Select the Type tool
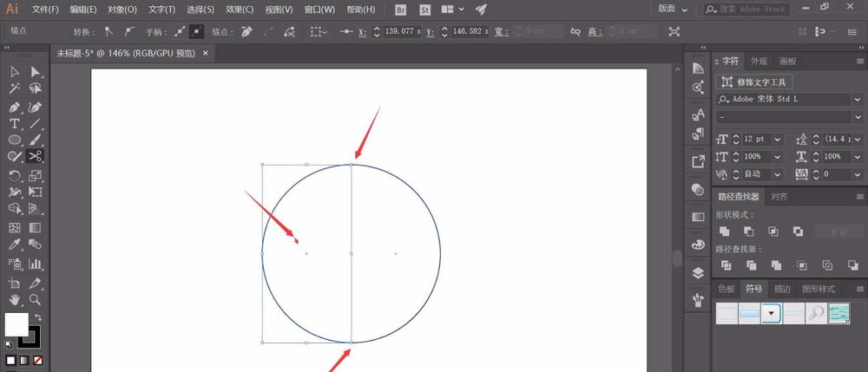This screenshot has height=372, width=868. pyautogui.click(x=15, y=124)
